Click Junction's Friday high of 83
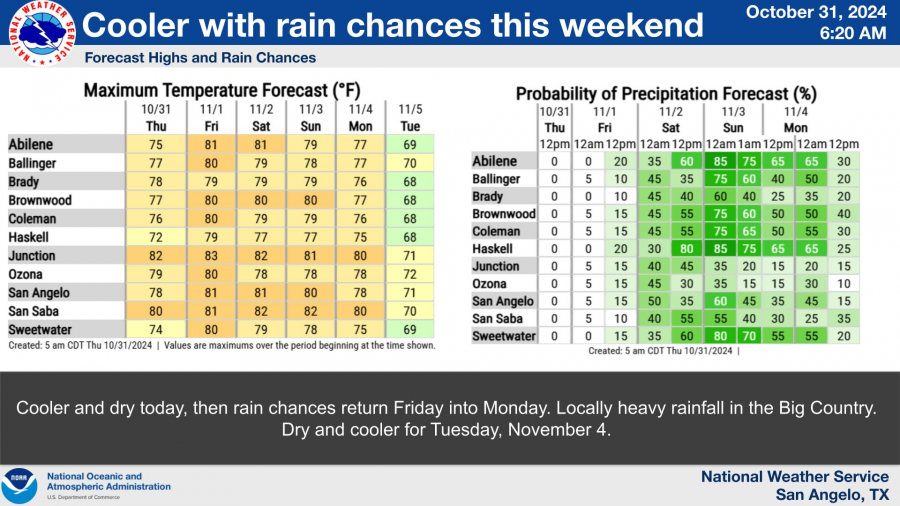 [211, 256]
